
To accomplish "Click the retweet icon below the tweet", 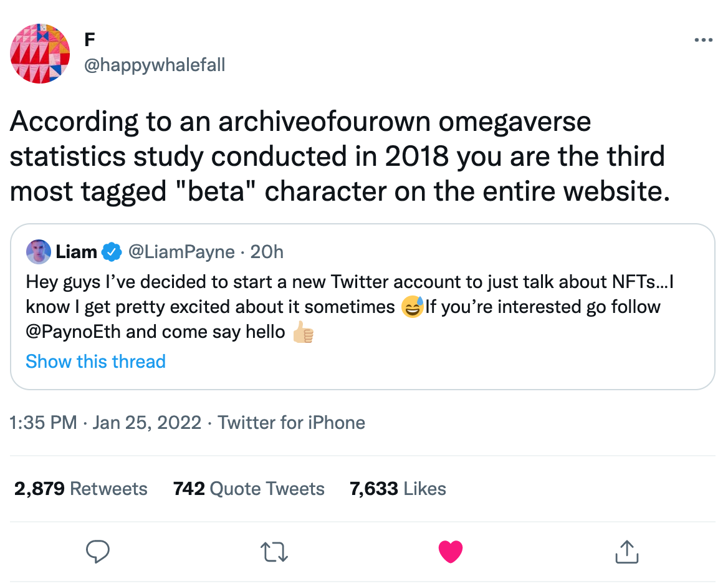I will click(x=274, y=551).
